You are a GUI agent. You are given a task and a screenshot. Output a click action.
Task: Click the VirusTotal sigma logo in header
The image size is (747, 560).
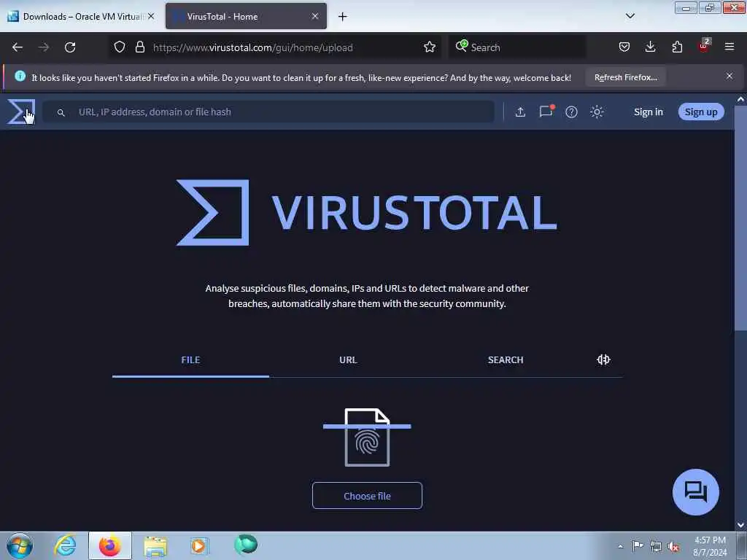[x=21, y=112]
